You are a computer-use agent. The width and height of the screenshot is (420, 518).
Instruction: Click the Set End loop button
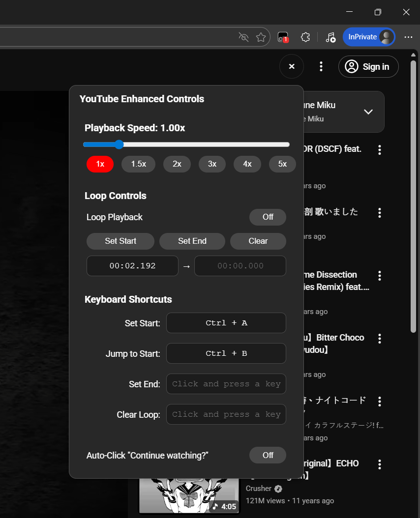(192, 241)
